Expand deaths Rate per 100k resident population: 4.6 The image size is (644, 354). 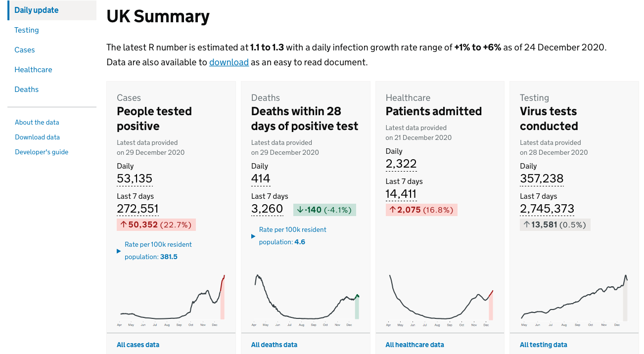[289, 236]
